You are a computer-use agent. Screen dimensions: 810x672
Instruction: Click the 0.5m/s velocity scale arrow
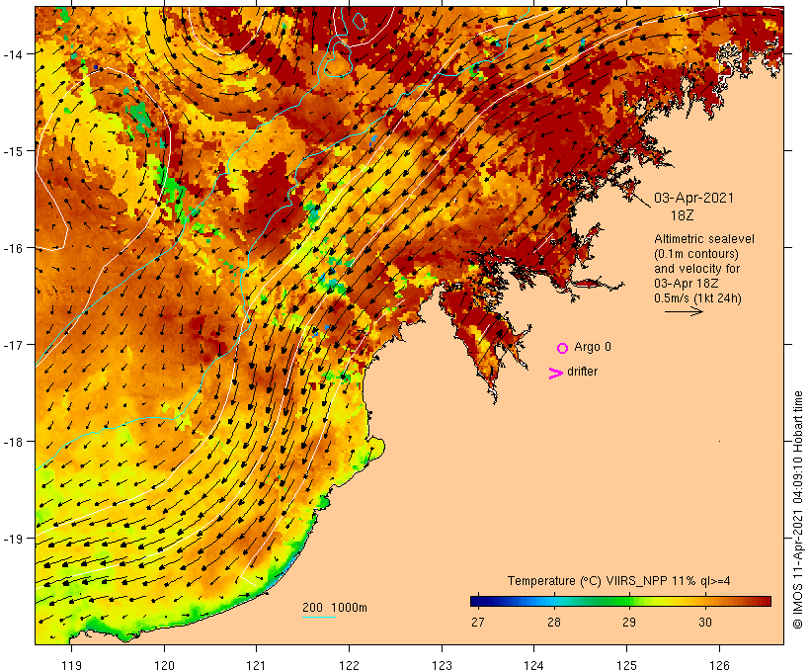click(x=684, y=311)
